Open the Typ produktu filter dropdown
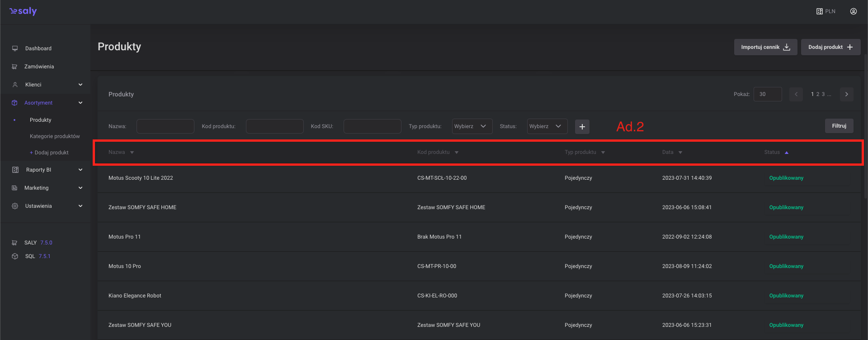 click(x=472, y=126)
